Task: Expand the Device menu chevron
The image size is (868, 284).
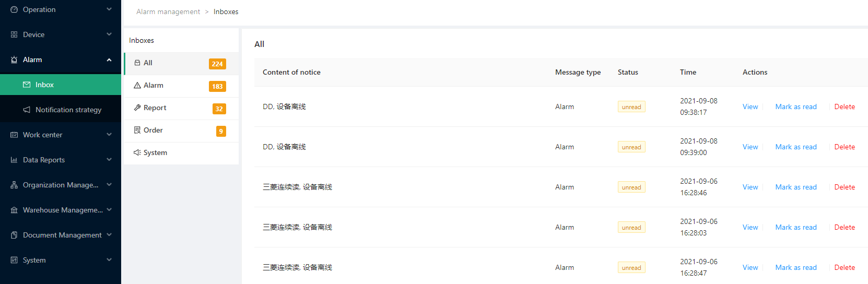Action: (109, 34)
